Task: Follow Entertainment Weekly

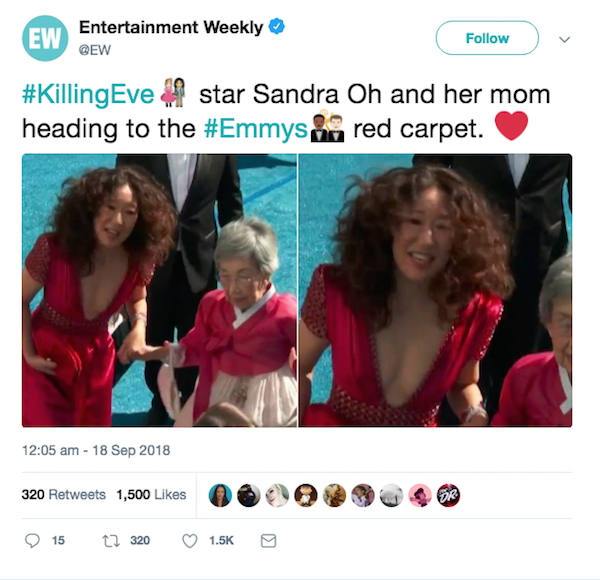Action: pos(487,38)
